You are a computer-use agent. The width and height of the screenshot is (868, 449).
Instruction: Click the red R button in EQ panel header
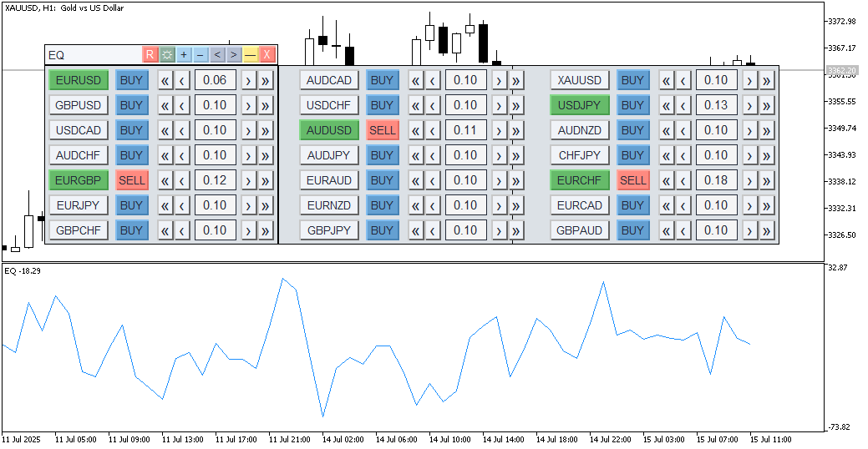[150, 55]
